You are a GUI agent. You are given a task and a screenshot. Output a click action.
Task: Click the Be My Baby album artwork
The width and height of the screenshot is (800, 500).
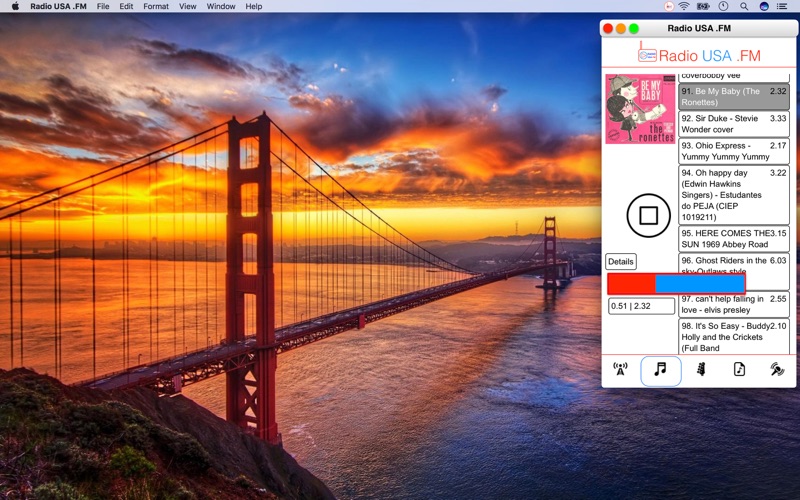pyautogui.click(x=640, y=109)
